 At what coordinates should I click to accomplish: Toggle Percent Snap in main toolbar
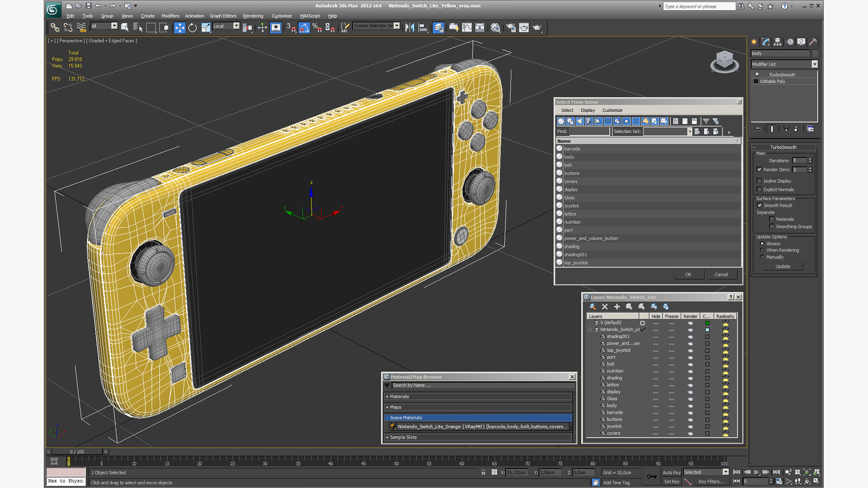click(317, 28)
